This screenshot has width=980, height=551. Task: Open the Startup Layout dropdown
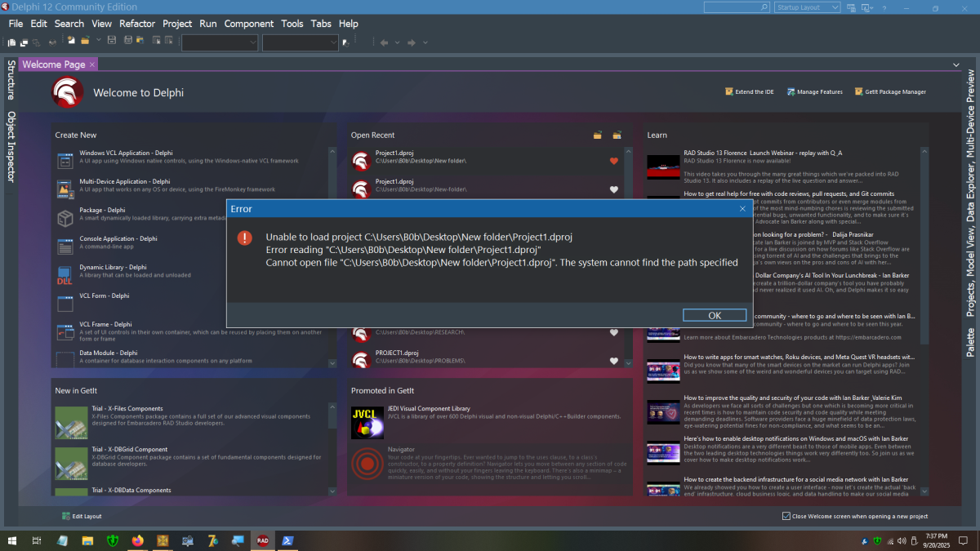808,7
